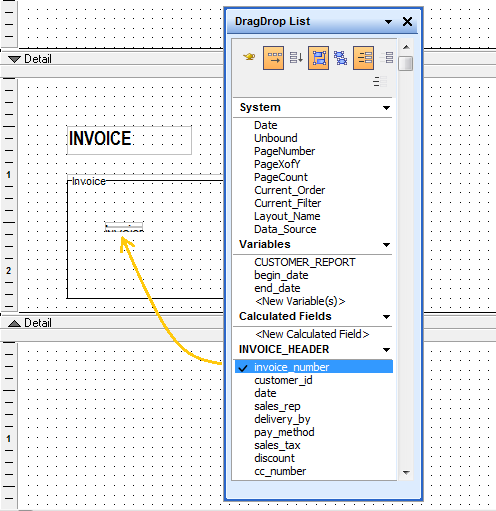Select the separate blue boxes placement icon
Viewport: 496px width, 511px height.
341,58
